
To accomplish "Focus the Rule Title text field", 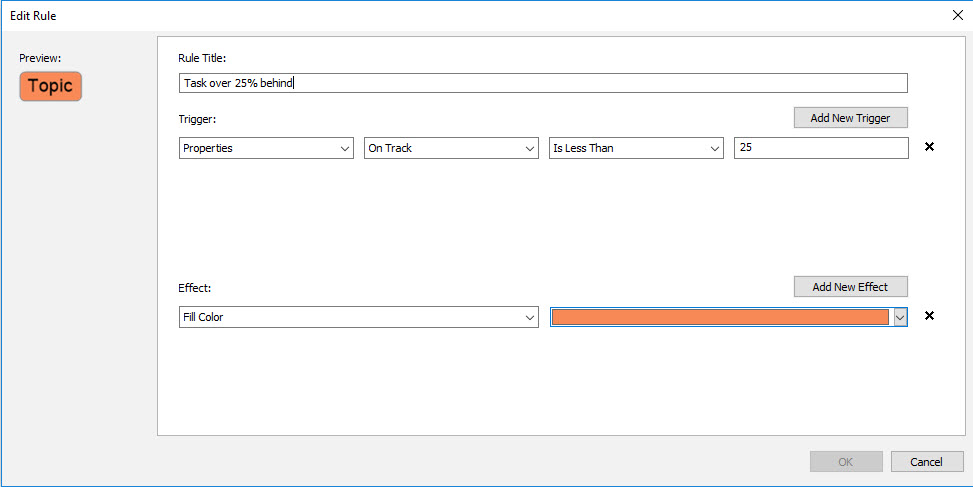I will [543, 83].
